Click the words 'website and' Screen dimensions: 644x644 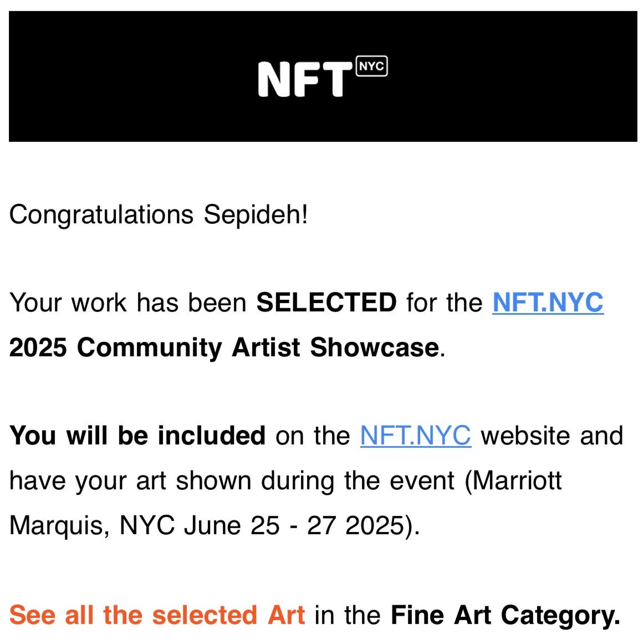[x=552, y=436]
